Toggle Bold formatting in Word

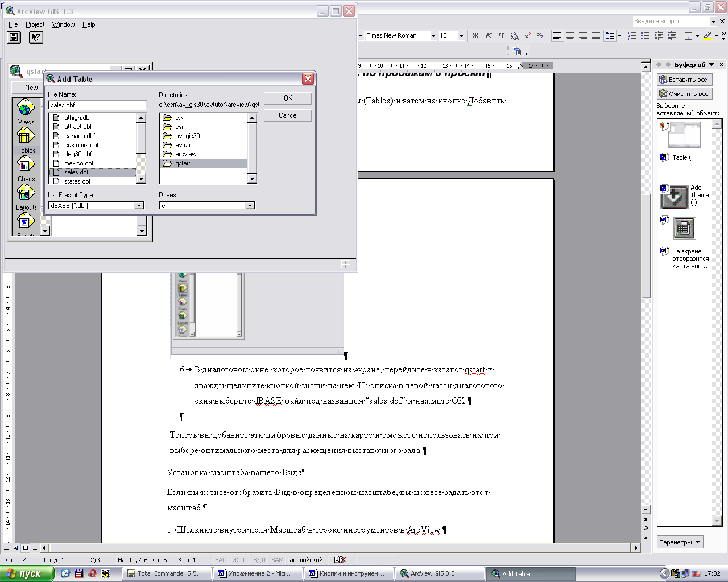pyautogui.click(x=475, y=35)
